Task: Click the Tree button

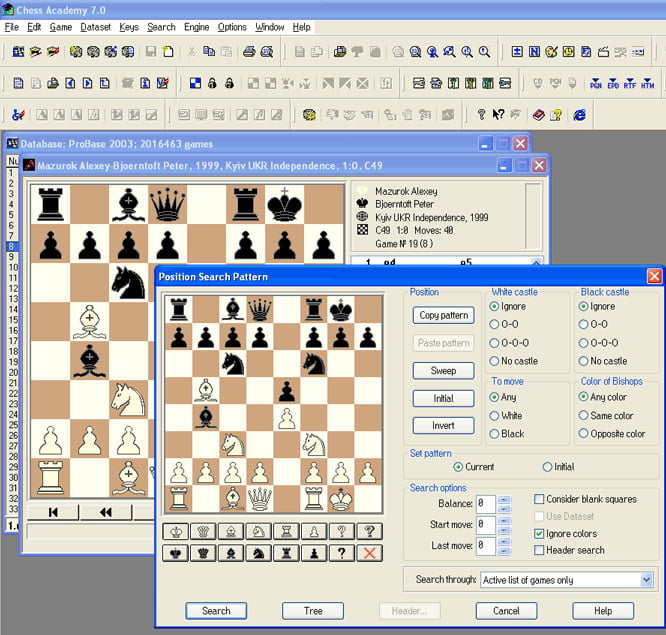Action: (x=313, y=611)
